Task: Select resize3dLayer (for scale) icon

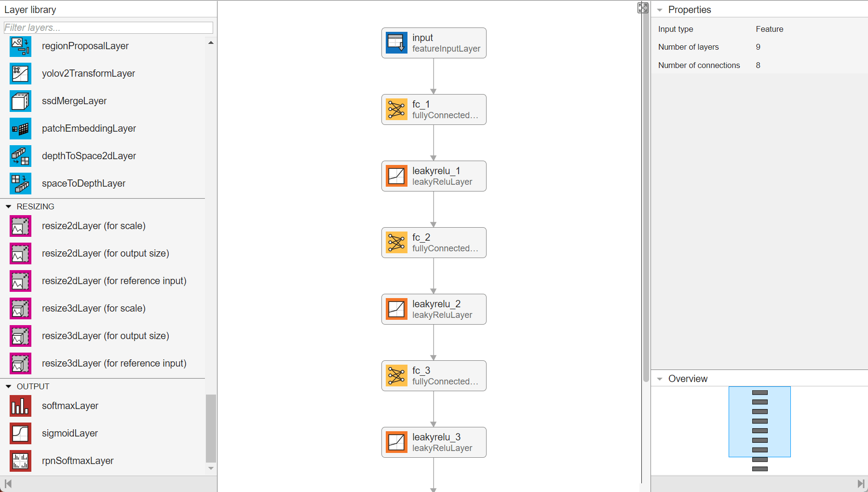Action: [20, 308]
